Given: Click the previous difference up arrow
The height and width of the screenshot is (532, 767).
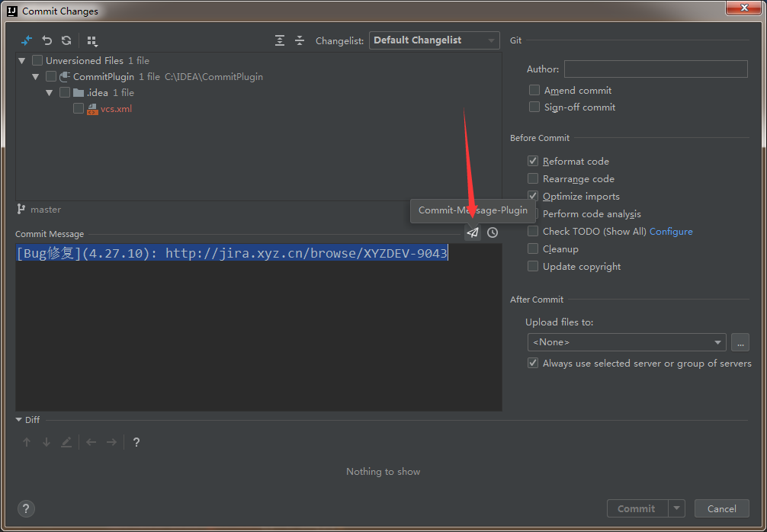Looking at the screenshot, I should pyautogui.click(x=27, y=443).
